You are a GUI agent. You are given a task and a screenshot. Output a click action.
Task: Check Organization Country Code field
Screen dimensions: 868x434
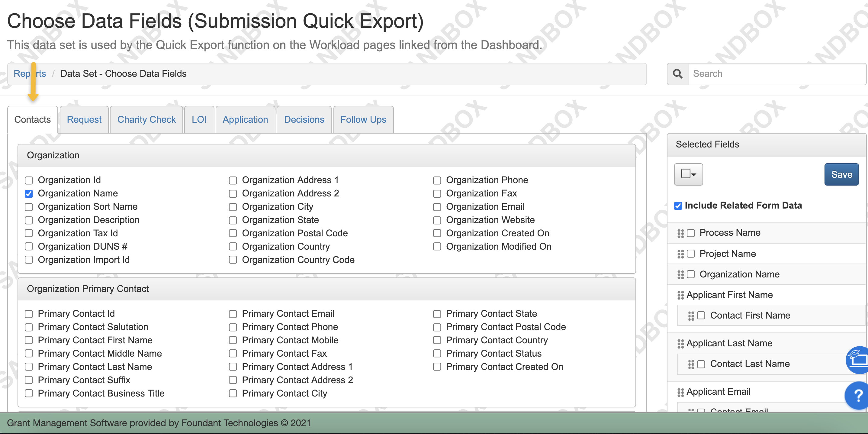click(x=233, y=260)
